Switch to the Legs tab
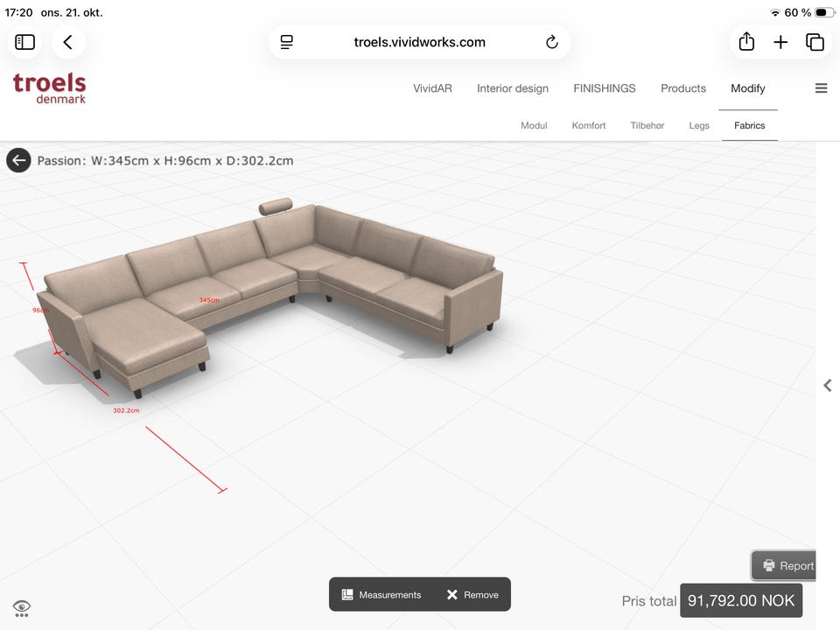This screenshot has width=840, height=630. [x=699, y=125]
